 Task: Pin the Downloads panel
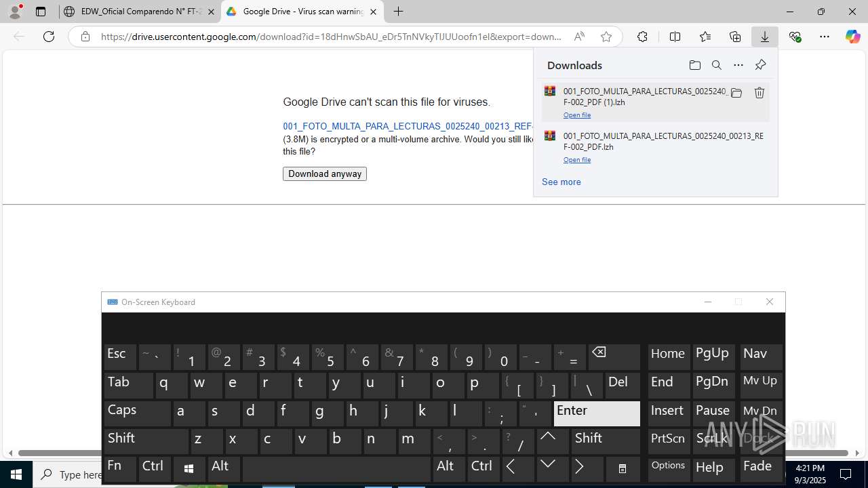click(x=760, y=65)
